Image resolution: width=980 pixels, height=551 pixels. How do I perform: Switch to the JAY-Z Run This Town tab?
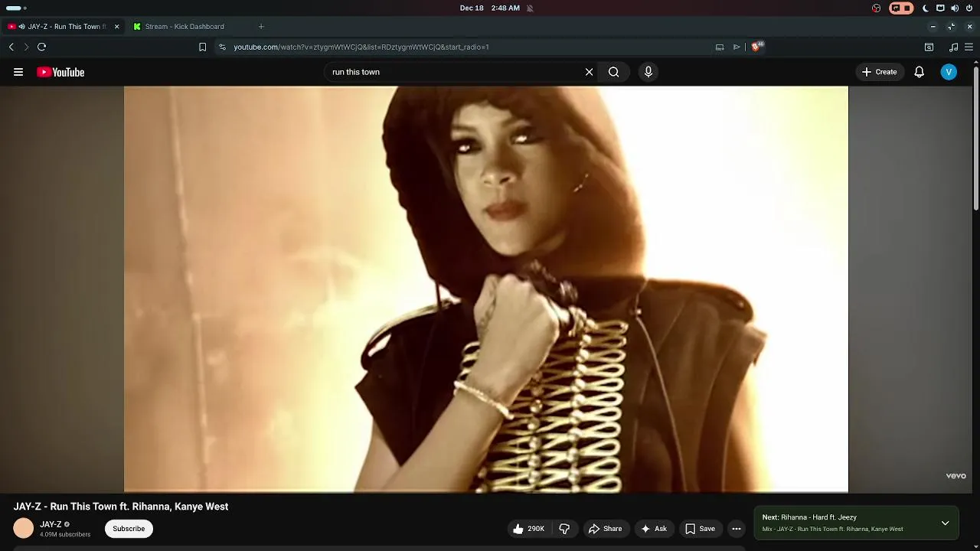(x=64, y=26)
